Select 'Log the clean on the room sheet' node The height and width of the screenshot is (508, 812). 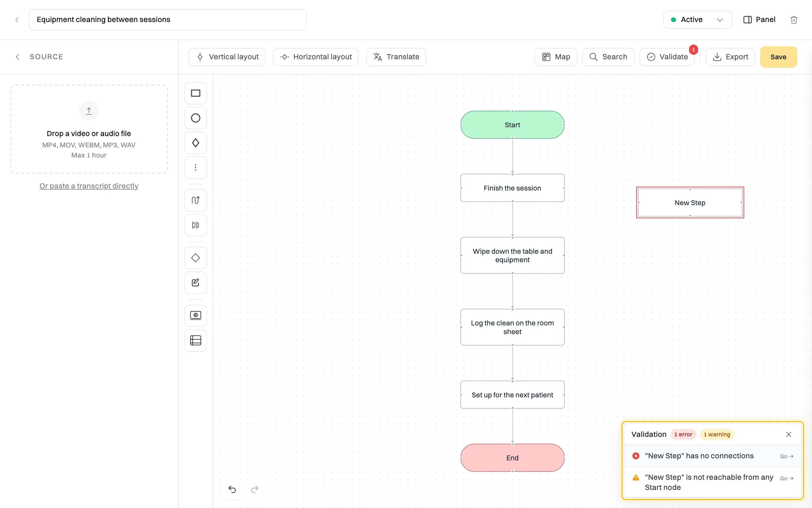(512, 327)
